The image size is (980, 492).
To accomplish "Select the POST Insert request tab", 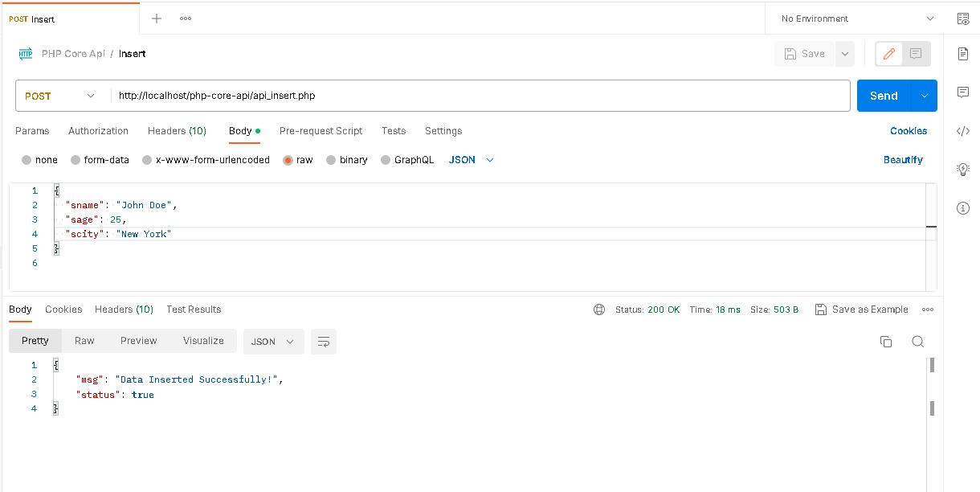I will [70, 18].
